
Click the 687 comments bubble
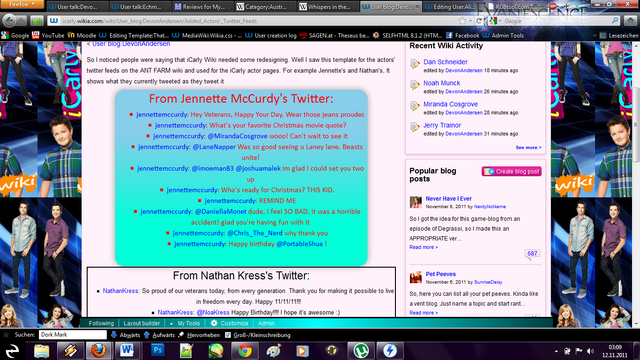click(x=532, y=254)
